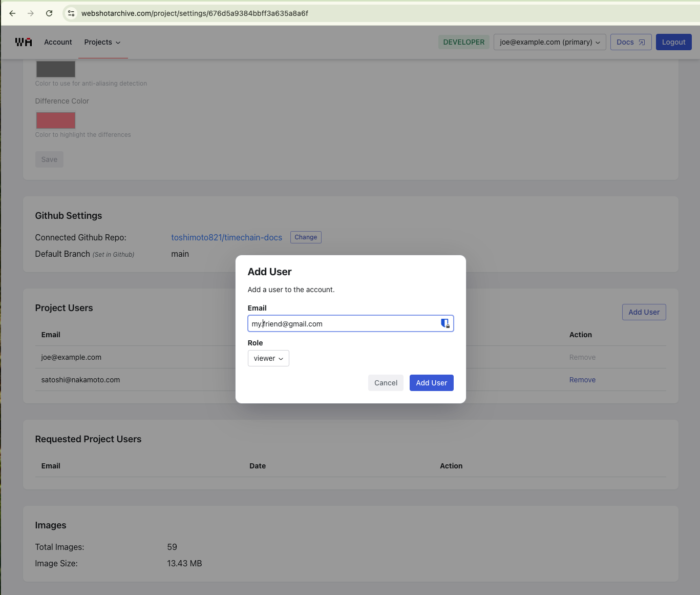This screenshot has width=700, height=595.
Task: Open Docs in a new tab
Action: pos(630,42)
